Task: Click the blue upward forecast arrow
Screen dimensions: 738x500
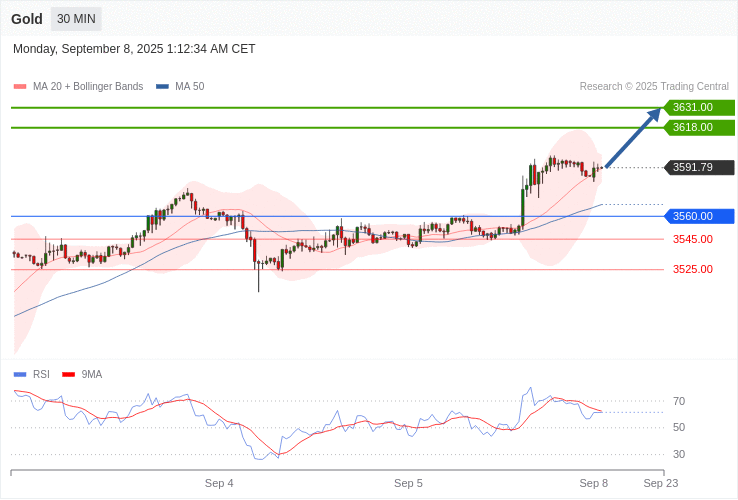Action: (633, 138)
